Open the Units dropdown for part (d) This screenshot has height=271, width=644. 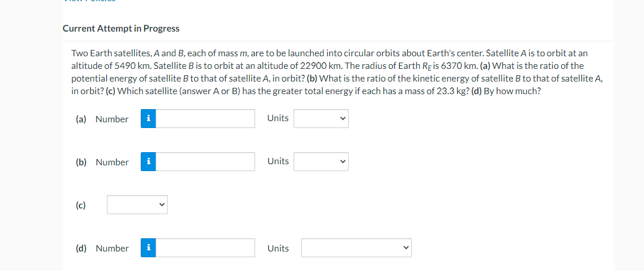(x=356, y=248)
